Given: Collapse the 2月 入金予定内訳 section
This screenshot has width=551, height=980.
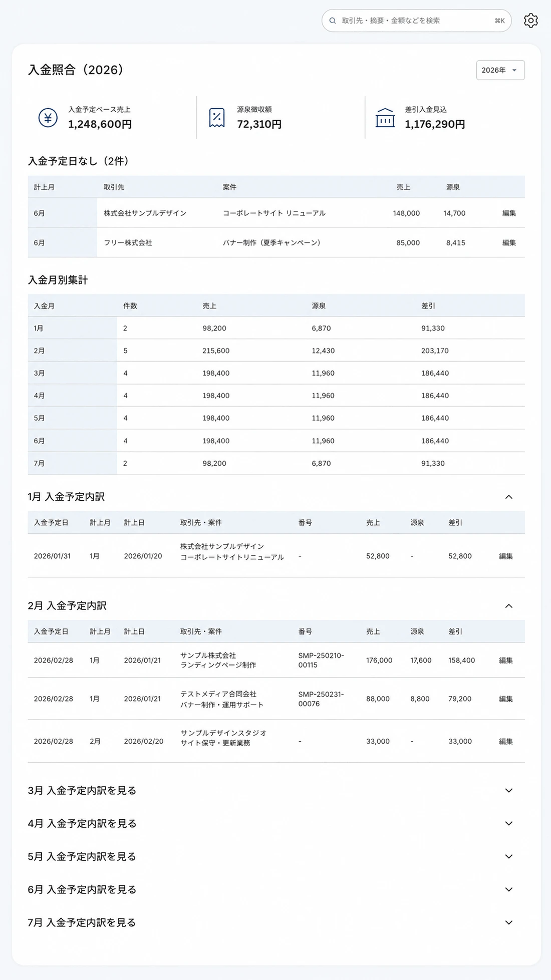Looking at the screenshot, I should click(x=508, y=606).
